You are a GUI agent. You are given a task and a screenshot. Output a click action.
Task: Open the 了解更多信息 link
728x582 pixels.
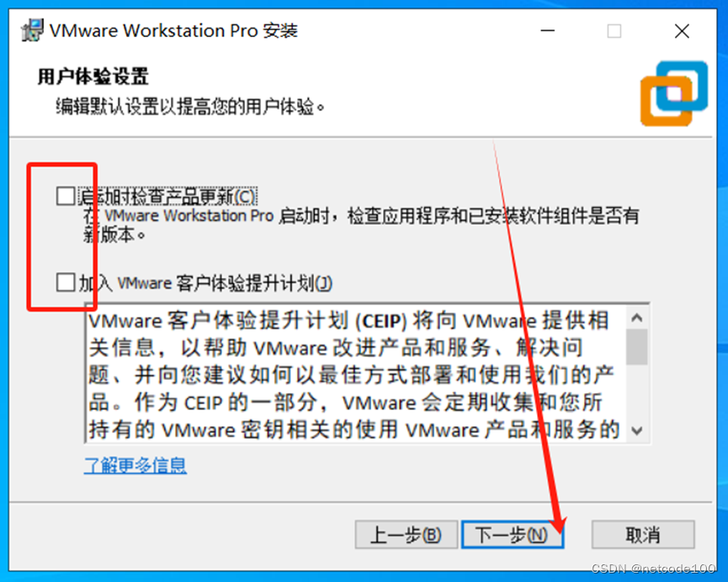[136, 464]
